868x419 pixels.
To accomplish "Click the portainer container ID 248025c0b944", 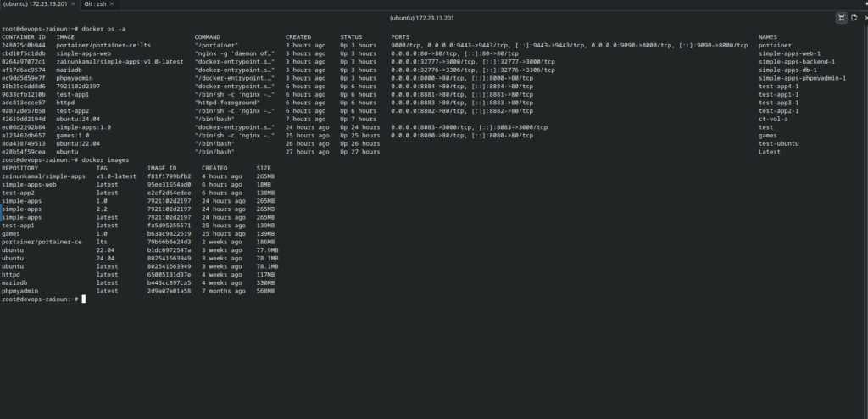I will (x=25, y=45).
